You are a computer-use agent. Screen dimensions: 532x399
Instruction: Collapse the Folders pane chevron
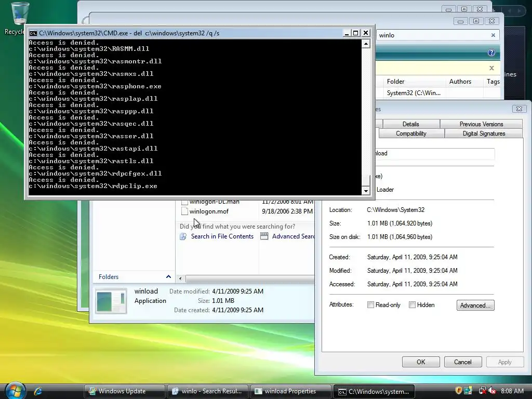point(168,277)
